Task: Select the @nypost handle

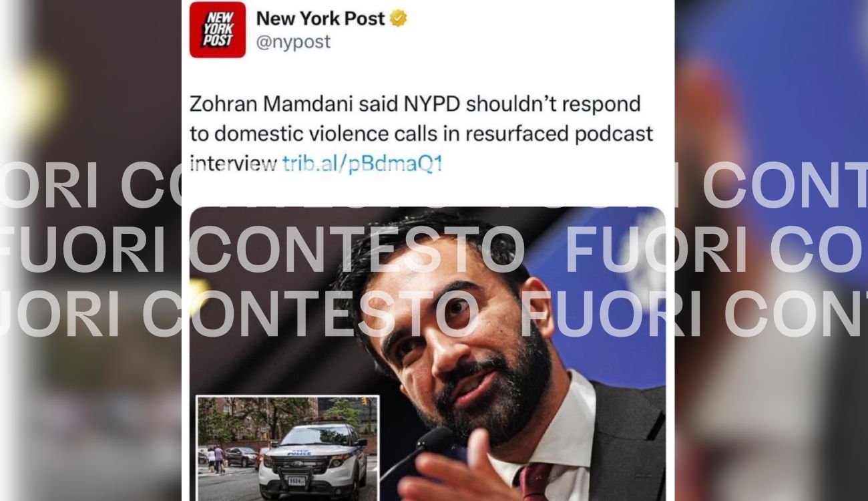Action: point(293,43)
